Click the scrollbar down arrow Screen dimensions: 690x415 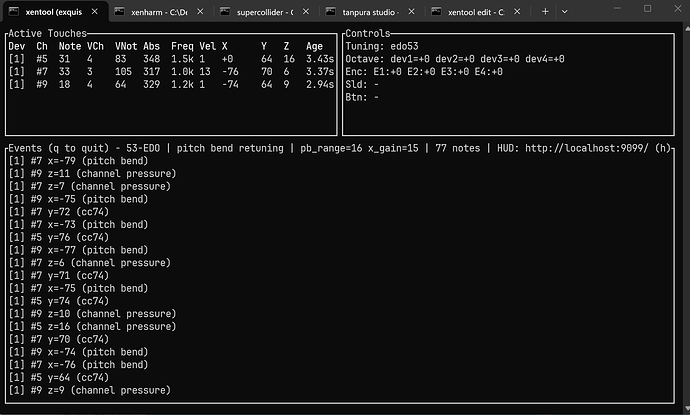[x=687, y=408]
